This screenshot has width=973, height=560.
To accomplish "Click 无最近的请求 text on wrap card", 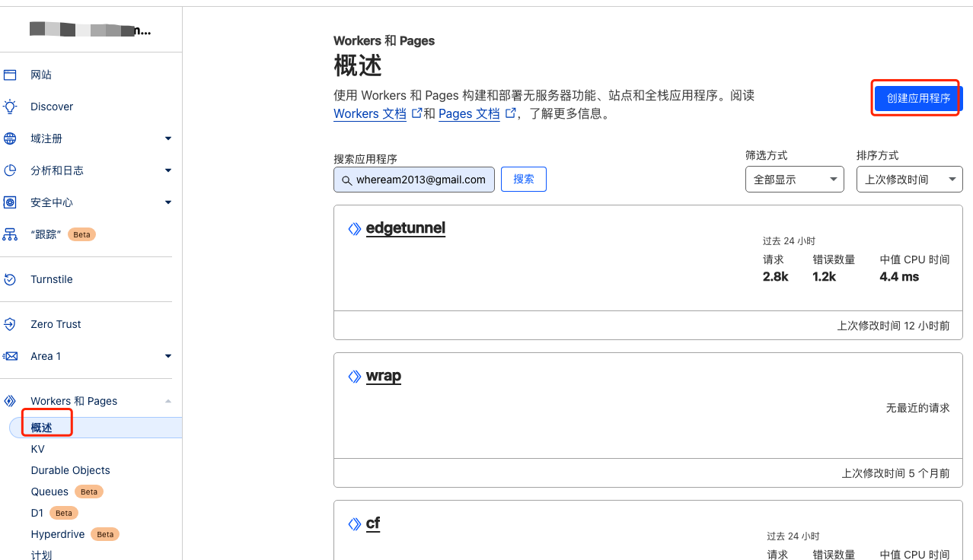I will point(918,408).
